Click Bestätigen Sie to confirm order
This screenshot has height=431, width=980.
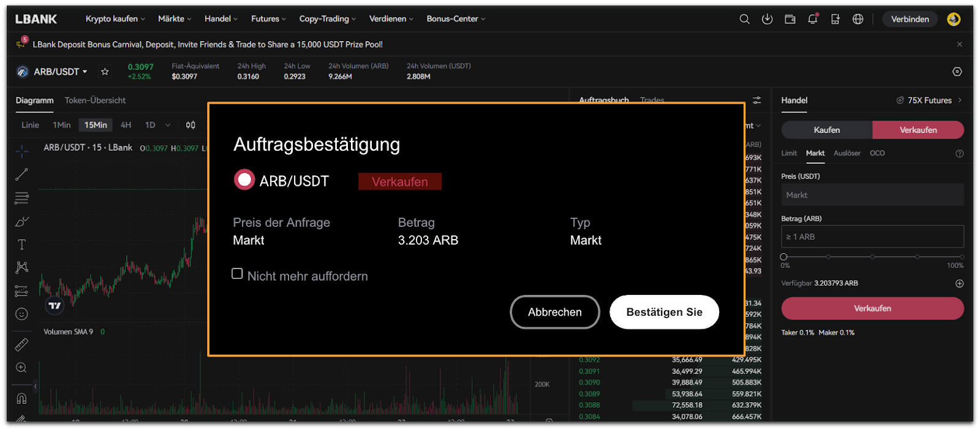[664, 312]
